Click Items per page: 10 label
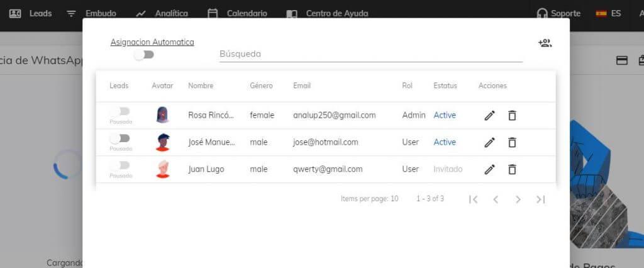 point(369,199)
